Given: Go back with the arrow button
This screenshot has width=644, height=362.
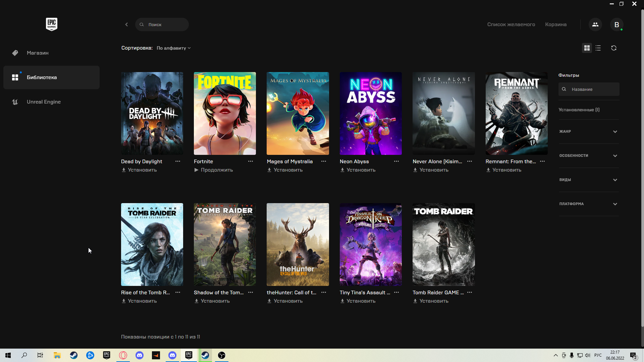Looking at the screenshot, I should click(126, 24).
